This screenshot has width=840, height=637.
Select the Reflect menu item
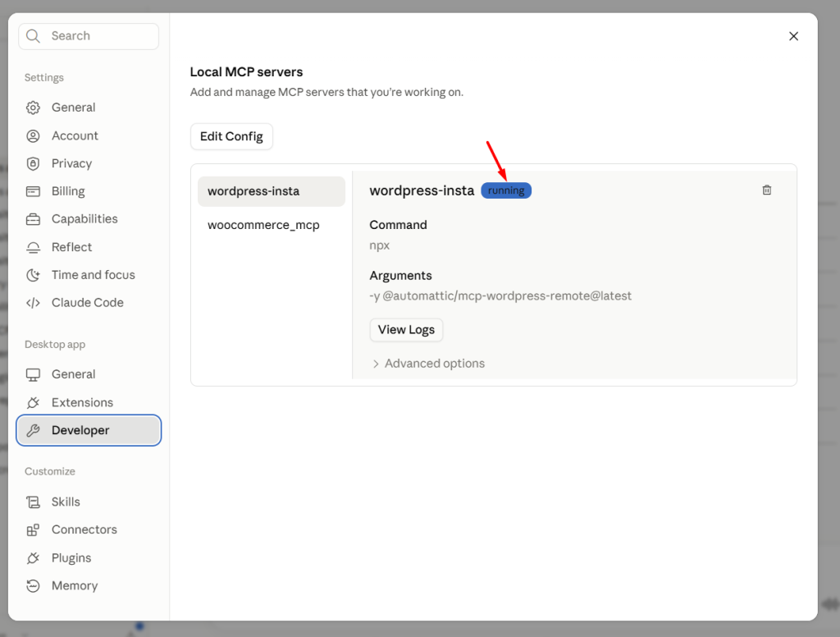click(89, 247)
